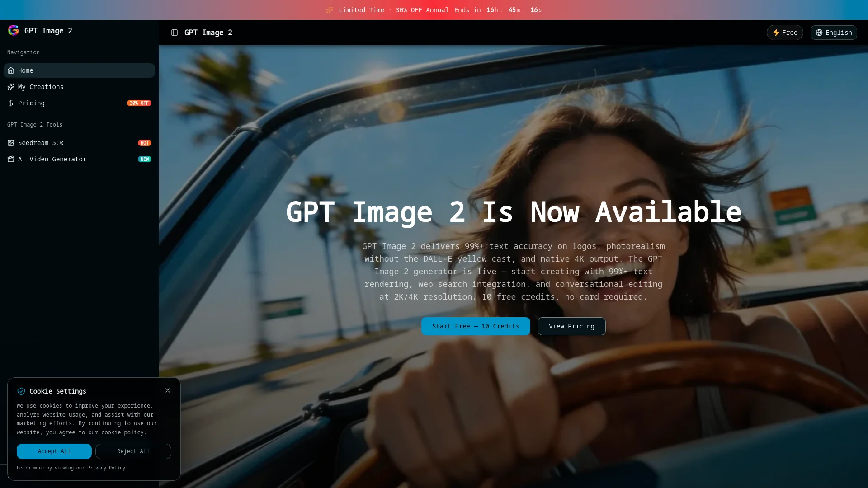Click the NEW badge beside AI Video Generator
Viewport: 868px width, 488px height.
pyautogui.click(x=145, y=159)
